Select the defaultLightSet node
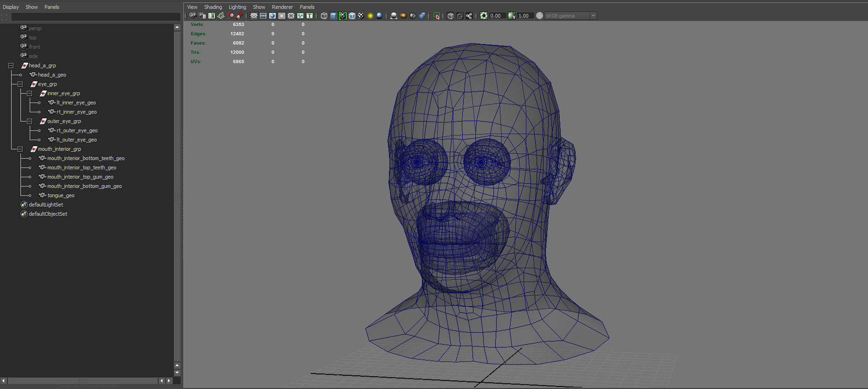 [46, 204]
